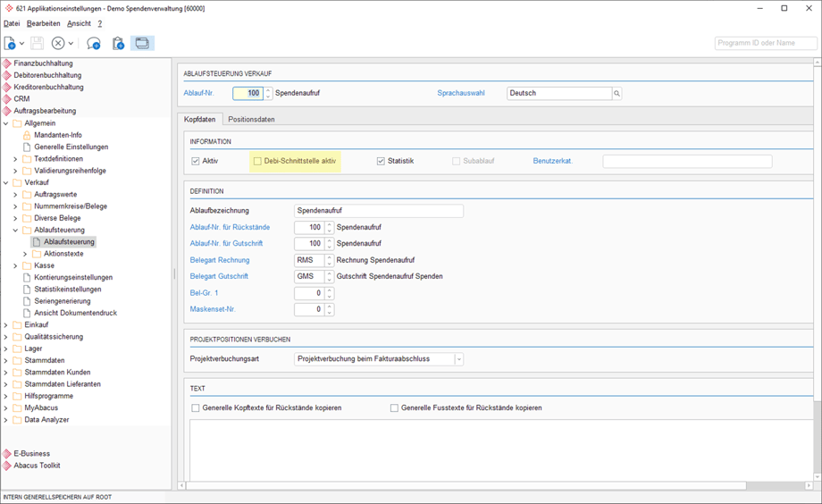Expand the Validierungsreihenfolge folder
Image resolution: width=822 pixels, height=504 pixels.
15,171
